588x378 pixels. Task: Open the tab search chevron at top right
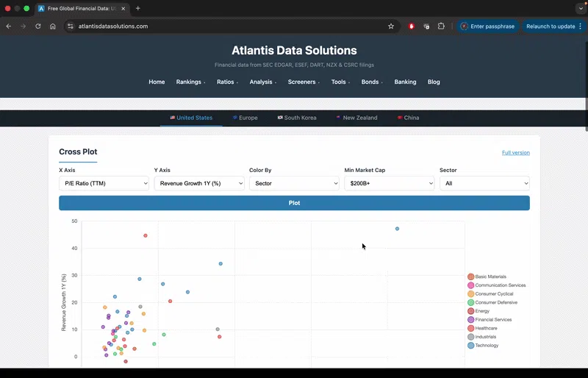(581, 8)
